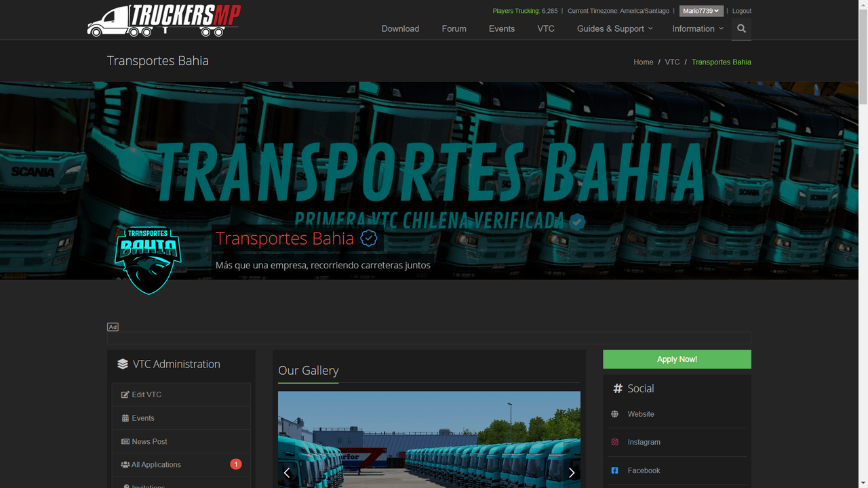Screen dimensions: 868x488
Task: Click the News Post newspaper icon
Action: click(125, 441)
